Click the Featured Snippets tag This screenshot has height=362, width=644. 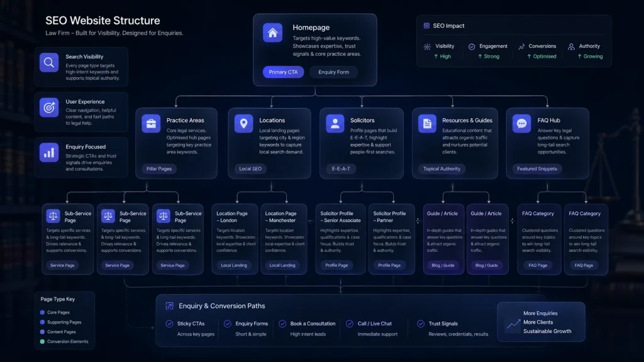(537, 168)
